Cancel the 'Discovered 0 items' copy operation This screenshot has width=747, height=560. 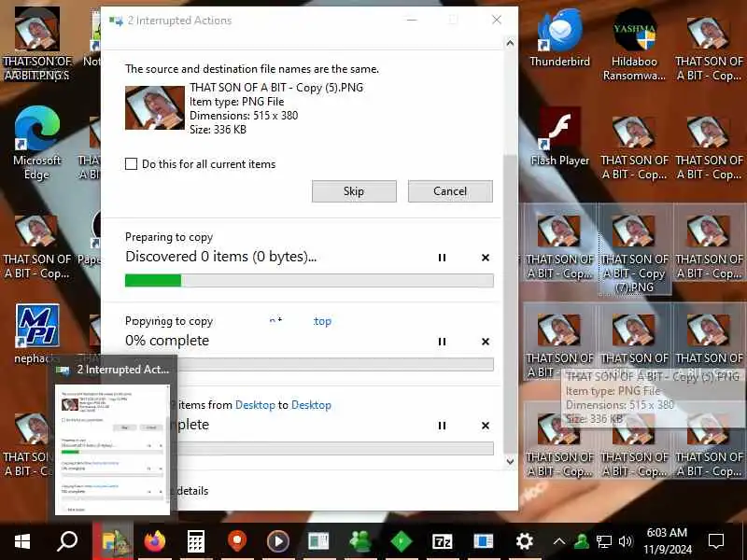(486, 258)
